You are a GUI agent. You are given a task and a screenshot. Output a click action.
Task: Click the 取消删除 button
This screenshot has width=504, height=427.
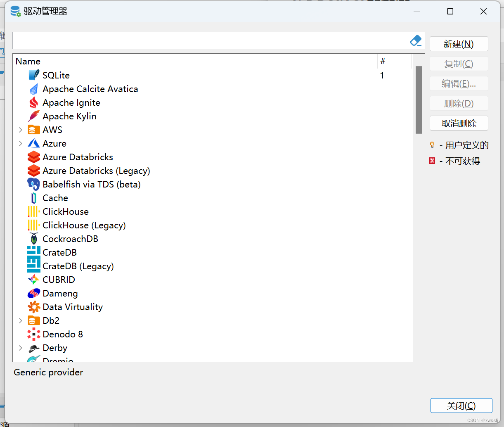(x=459, y=123)
